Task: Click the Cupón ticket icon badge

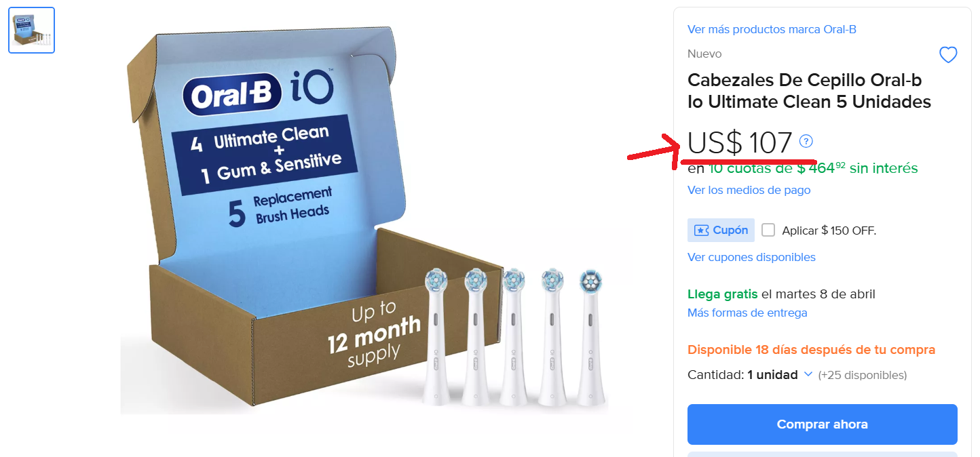Action: tap(721, 231)
